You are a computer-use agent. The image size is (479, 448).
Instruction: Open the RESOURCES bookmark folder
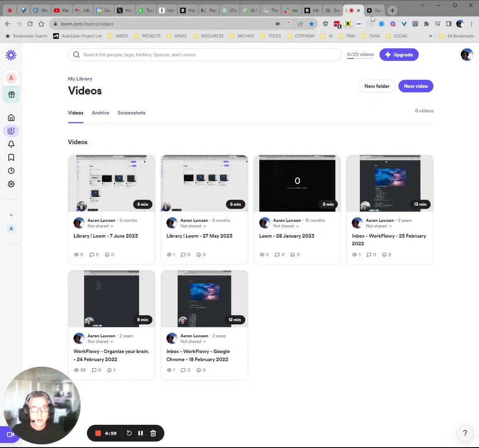click(x=208, y=36)
